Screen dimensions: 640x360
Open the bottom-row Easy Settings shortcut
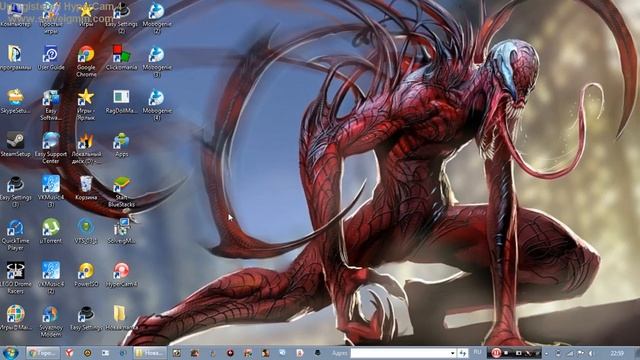click(86, 318)
